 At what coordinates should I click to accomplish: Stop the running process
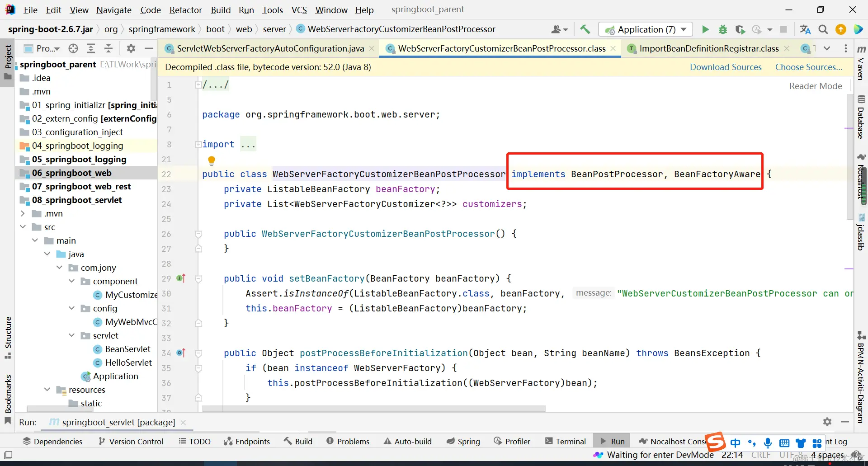point(783,29)
